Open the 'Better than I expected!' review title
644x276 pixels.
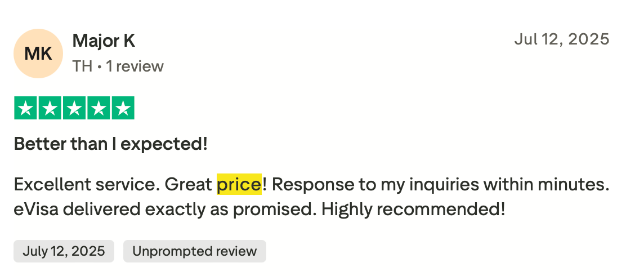point(111,144)
